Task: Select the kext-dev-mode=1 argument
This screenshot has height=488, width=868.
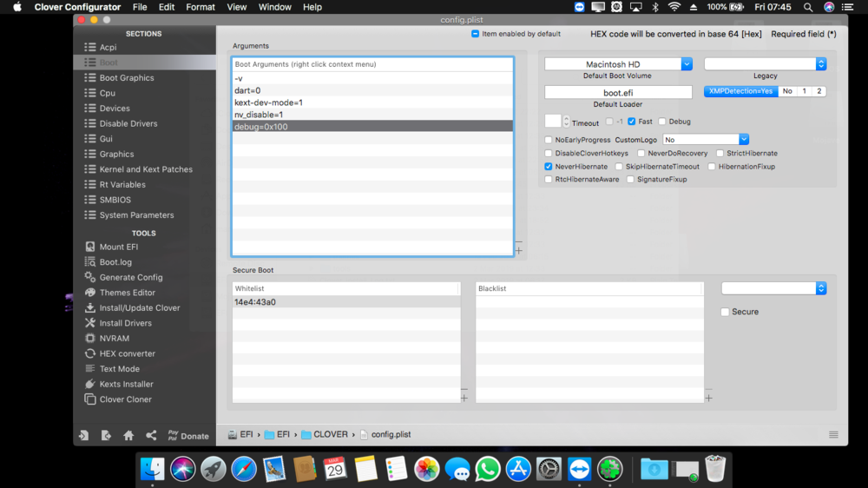Action: [372, 102]
